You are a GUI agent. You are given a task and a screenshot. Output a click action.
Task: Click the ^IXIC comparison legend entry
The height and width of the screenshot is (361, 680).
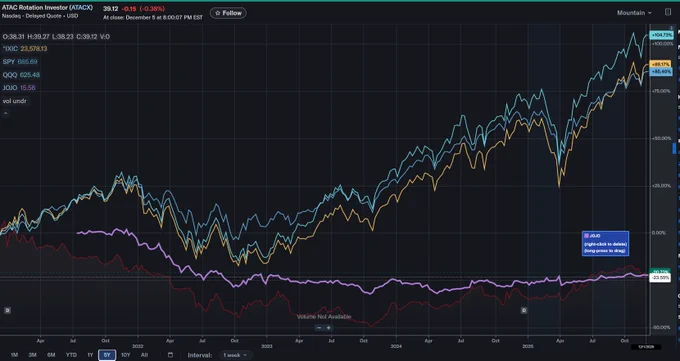click(x=25, y=49)
